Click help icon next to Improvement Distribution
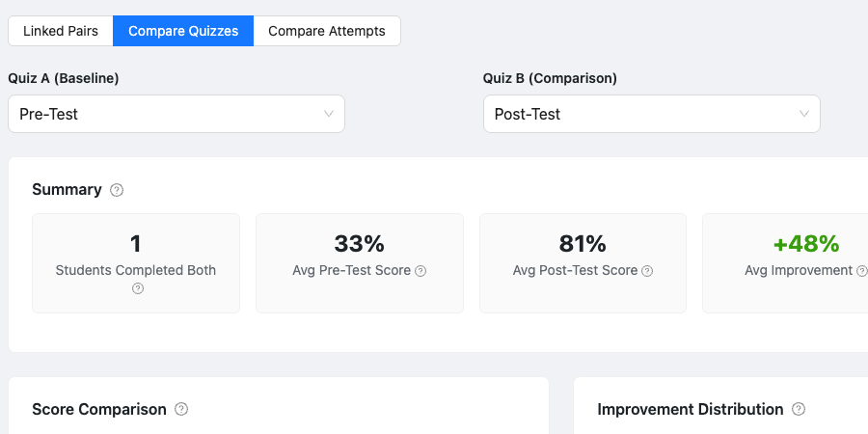868x434 pixels. coord(799,409)
